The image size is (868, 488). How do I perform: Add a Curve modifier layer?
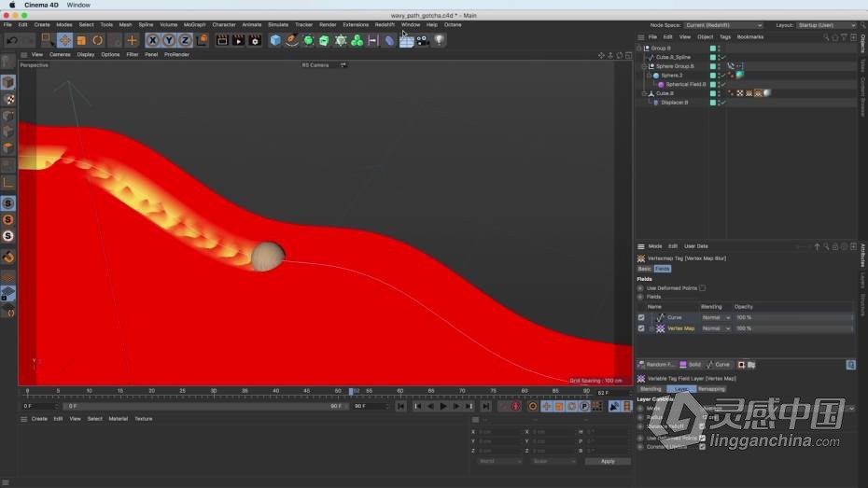point(719,365)
